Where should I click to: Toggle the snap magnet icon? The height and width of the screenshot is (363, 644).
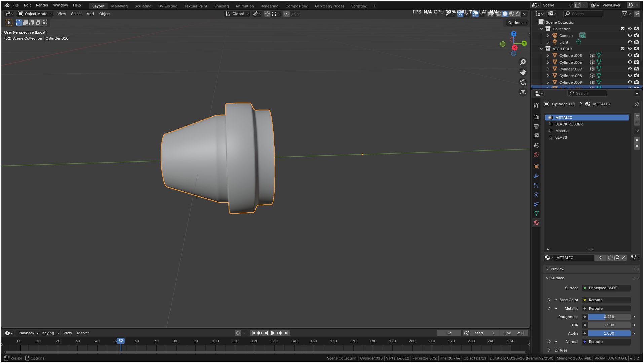click(267, 14)
